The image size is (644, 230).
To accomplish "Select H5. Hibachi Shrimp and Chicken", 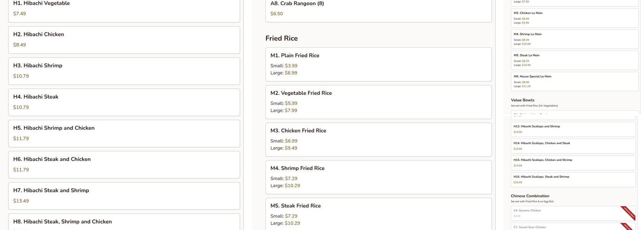I will [124, 133].
